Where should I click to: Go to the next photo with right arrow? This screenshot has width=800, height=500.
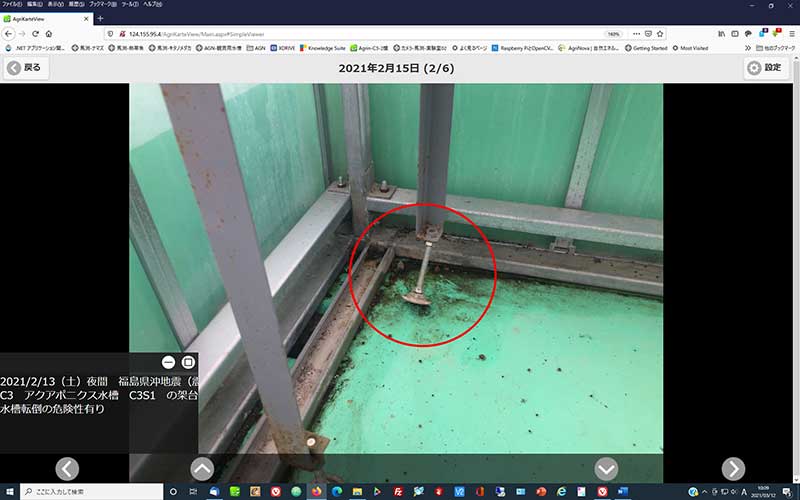click(x=733, y=468)
